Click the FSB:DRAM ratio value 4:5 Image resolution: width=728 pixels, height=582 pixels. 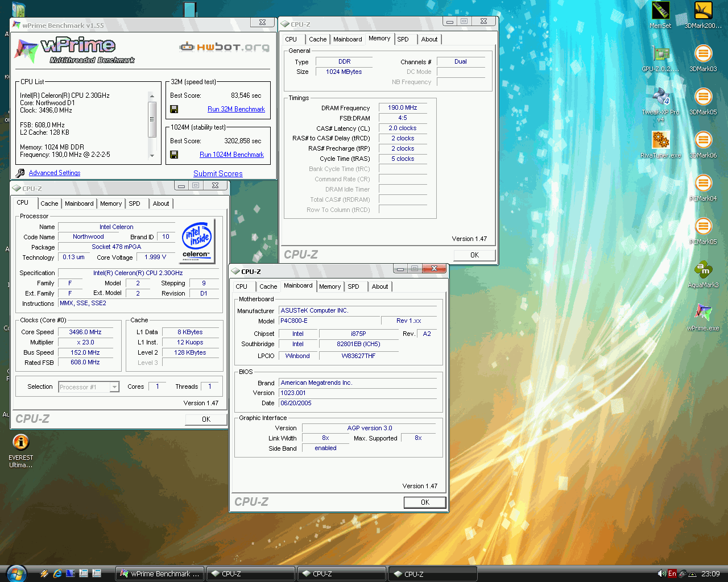tap(403, 118)
